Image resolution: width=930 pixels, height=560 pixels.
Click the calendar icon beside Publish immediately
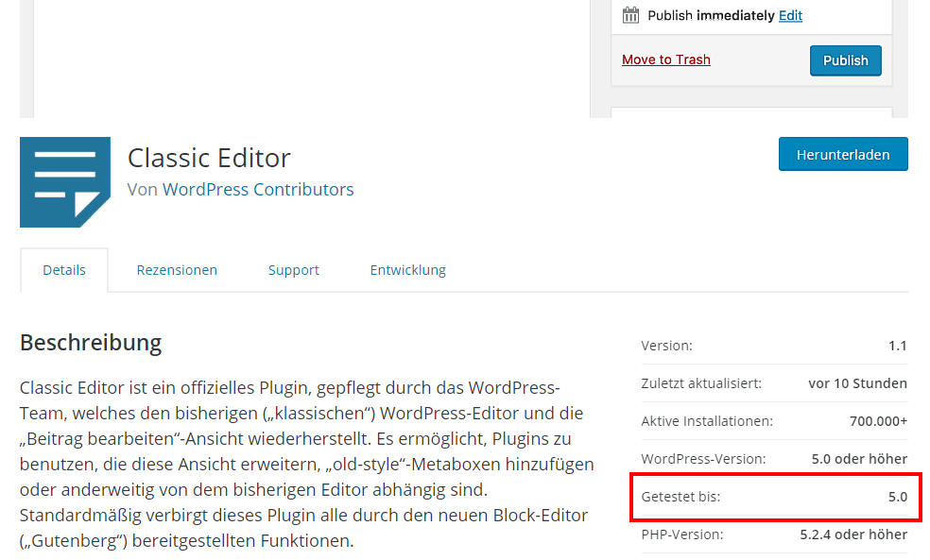click(630, 15)
